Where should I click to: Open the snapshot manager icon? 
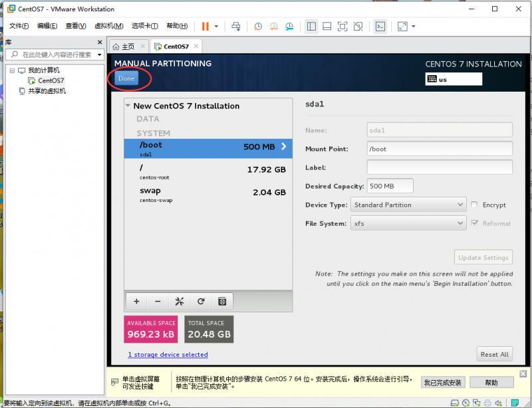tap(289, 27)
